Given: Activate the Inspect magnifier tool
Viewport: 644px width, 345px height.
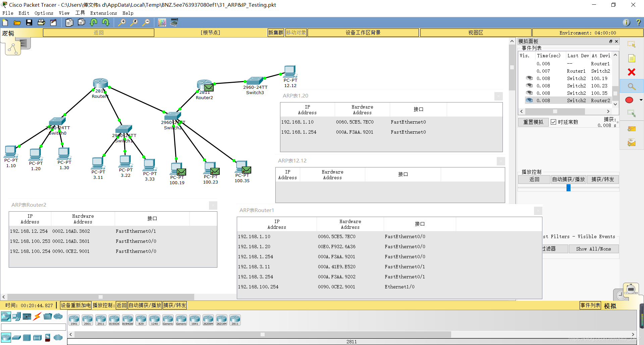Looking at the screenshot, I should click(x=632, y=86).
